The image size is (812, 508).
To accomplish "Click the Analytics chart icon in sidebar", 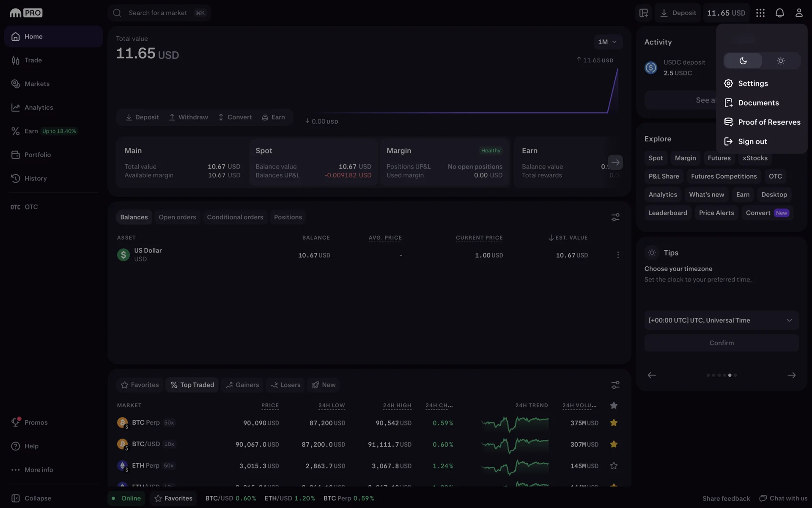I will [x=16, y=108].
